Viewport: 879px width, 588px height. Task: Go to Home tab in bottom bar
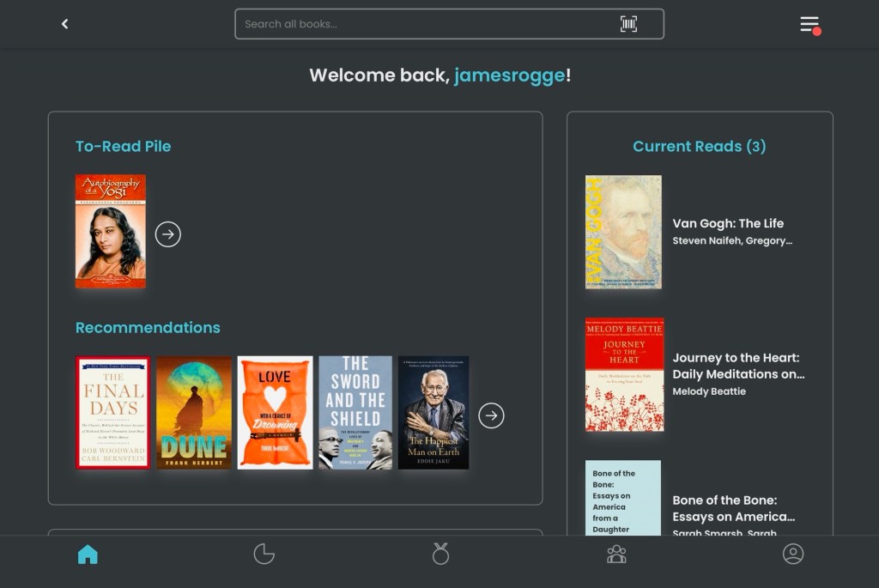(88, 555)
